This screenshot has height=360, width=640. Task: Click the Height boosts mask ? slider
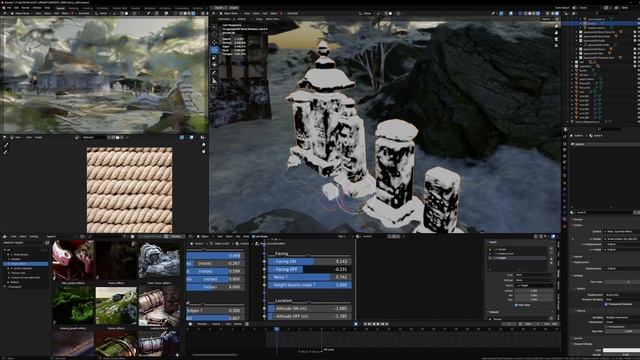(x=310, y=285)
